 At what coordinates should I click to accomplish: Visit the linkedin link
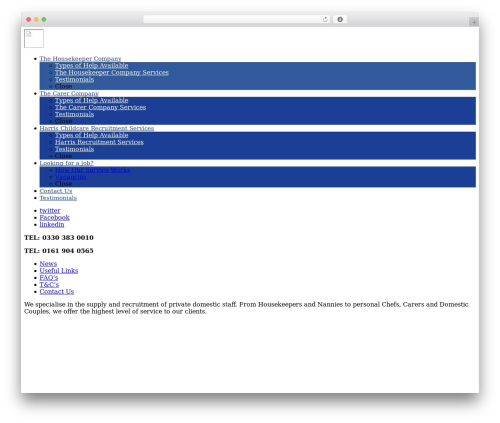click(x=52, y=225)
